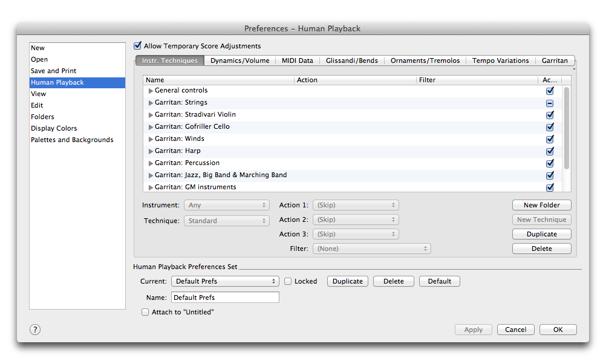Check the Locked checkbox
The height and width of the screenshot is (364, 606).
tap(288, 281)
